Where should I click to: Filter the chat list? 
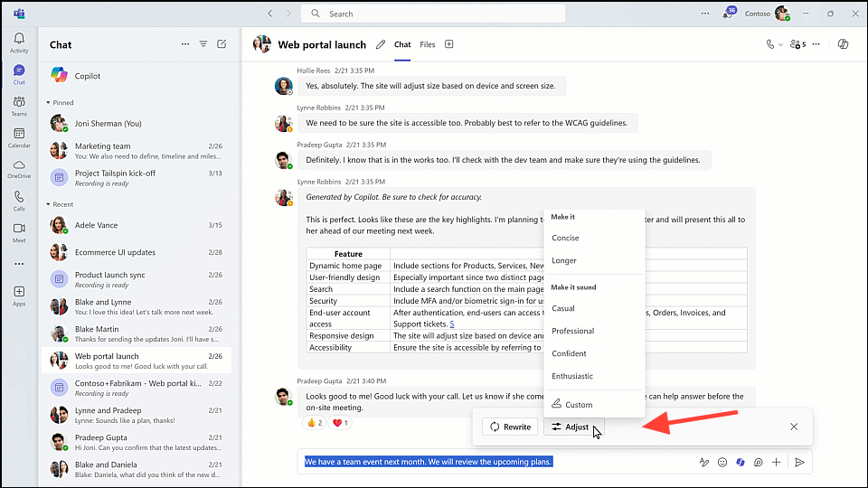coord(203,44)
